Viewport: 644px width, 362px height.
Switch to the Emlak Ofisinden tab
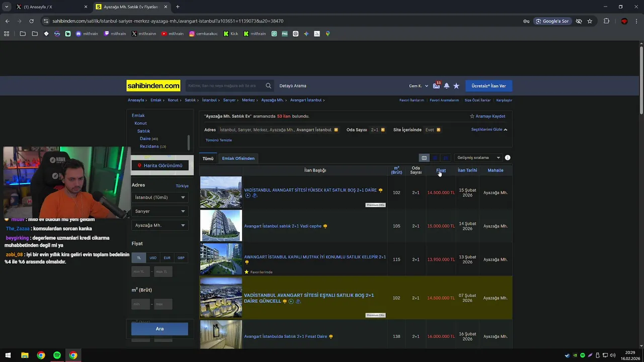pos(238,158)
